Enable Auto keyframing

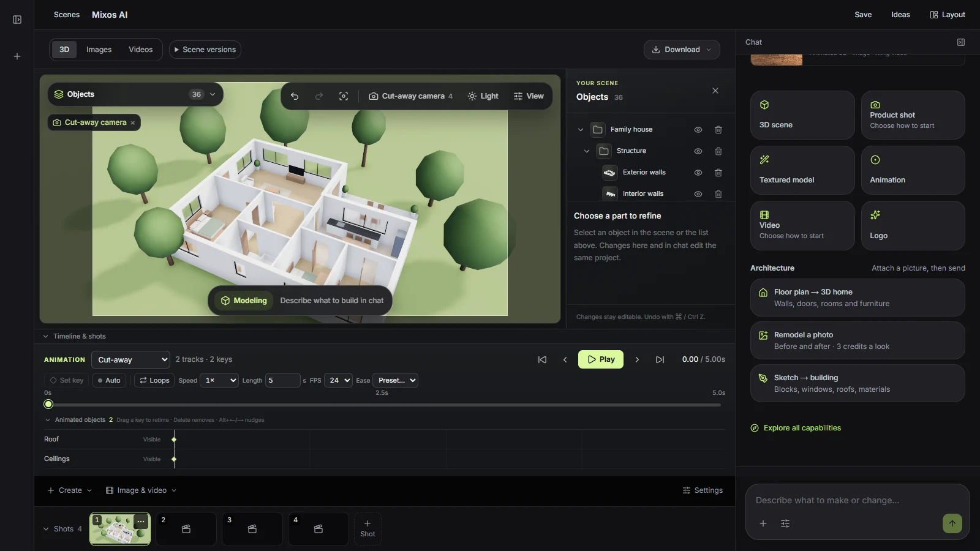[x=109, y=380]
